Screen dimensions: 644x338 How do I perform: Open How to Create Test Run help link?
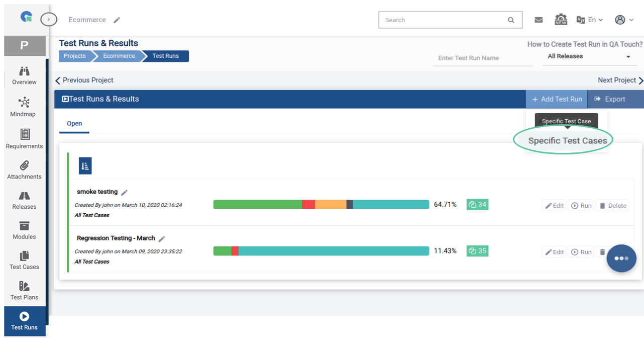point(585,44)
